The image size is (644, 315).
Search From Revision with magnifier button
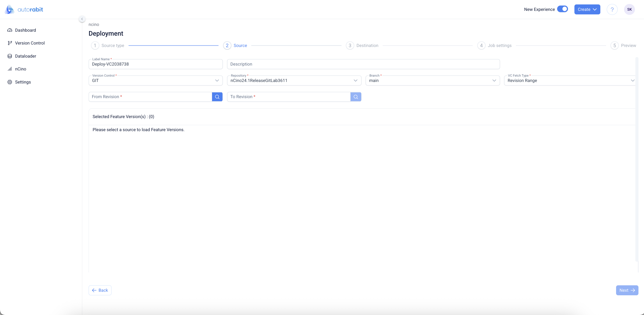coord(217,97)
